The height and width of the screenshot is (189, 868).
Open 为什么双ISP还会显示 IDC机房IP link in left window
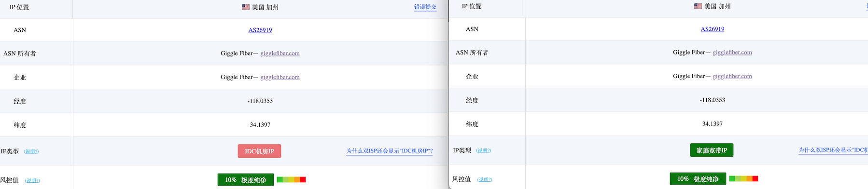pyautogui.click(x=390, y=151)
